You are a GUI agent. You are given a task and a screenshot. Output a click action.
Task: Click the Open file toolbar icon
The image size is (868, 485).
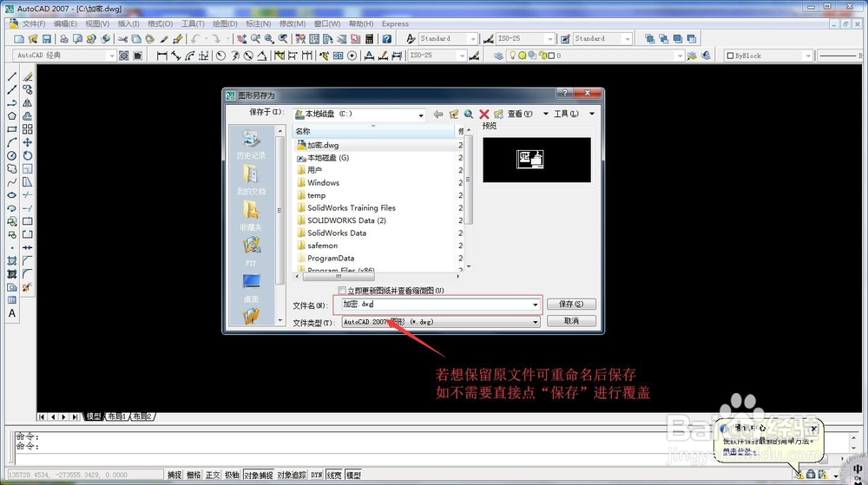[33, 39]
